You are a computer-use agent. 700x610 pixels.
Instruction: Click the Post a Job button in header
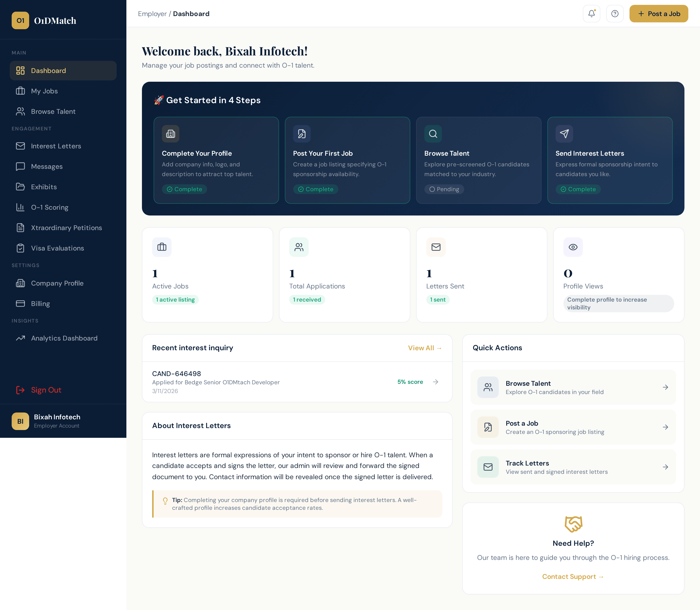click(658, 14)
